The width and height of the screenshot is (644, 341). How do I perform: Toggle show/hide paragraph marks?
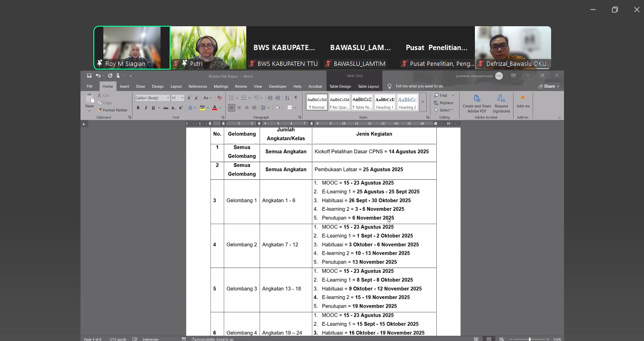296,98
